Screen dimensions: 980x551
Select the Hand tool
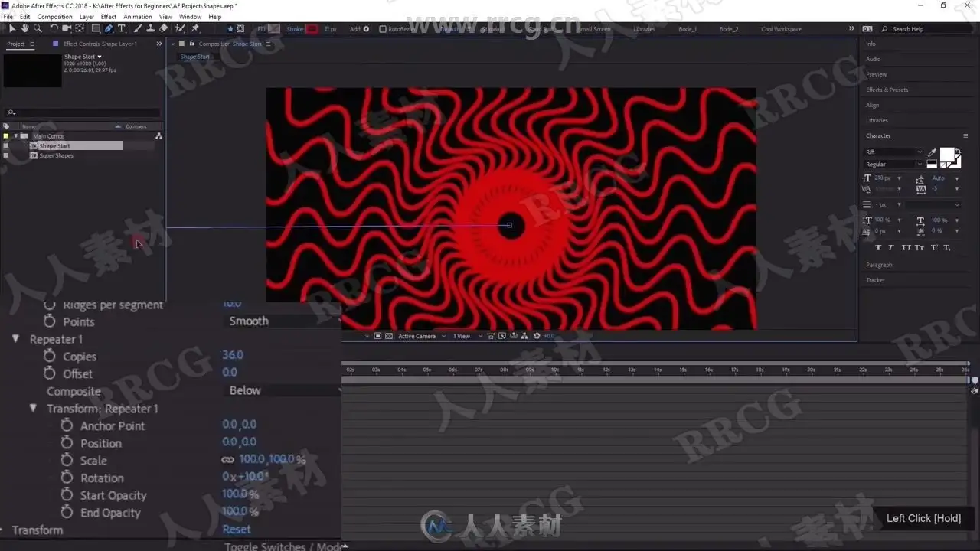pyautogui.click(x=25, y=29)
